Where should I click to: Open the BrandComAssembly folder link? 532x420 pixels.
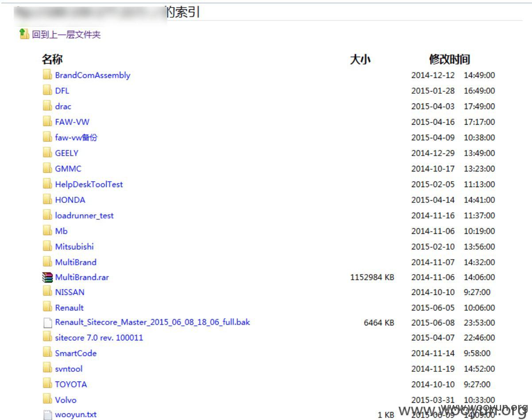click(x=93, y=75)
